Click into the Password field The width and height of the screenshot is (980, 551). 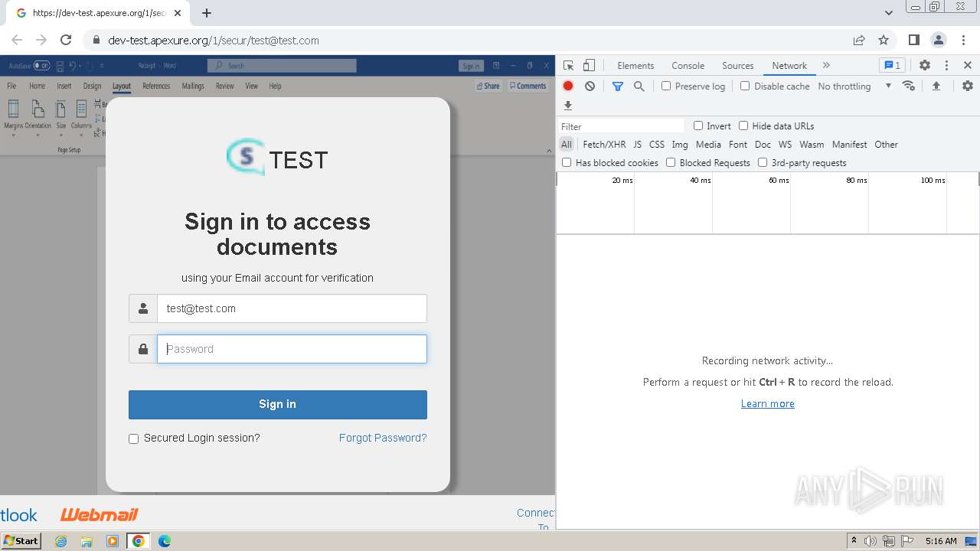coord(292,349)
